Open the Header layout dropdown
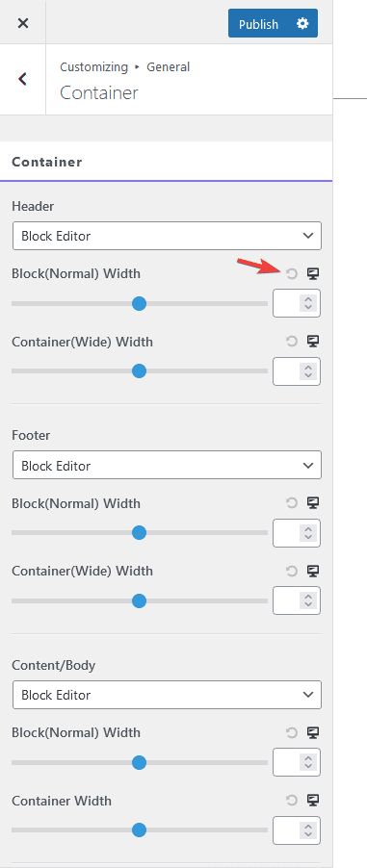Screen dimensions: 367x868 click(167, 236)
